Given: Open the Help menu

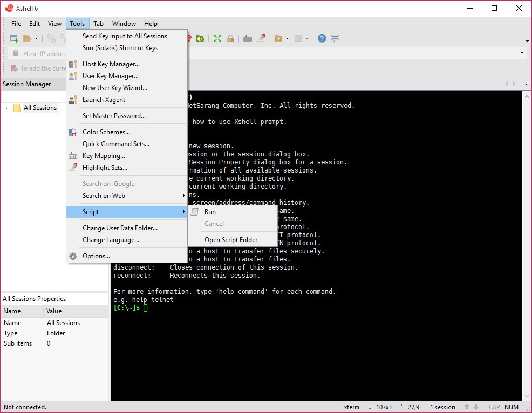Looking at the screenshot, I should 151,23.
